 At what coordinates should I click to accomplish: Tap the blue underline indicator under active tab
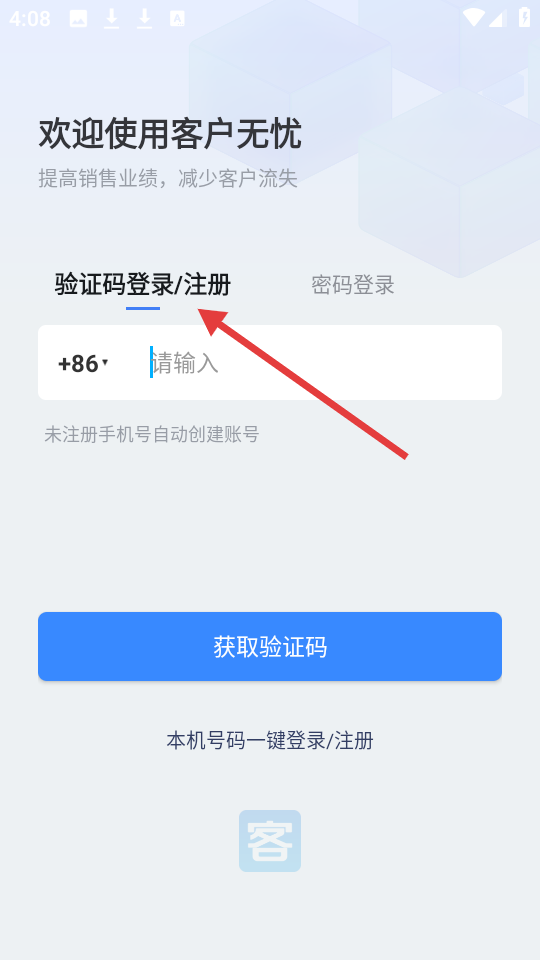coord(143,308)
